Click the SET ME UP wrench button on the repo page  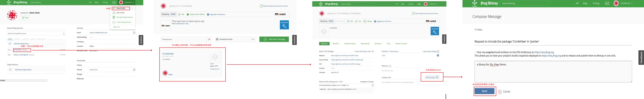284,25
